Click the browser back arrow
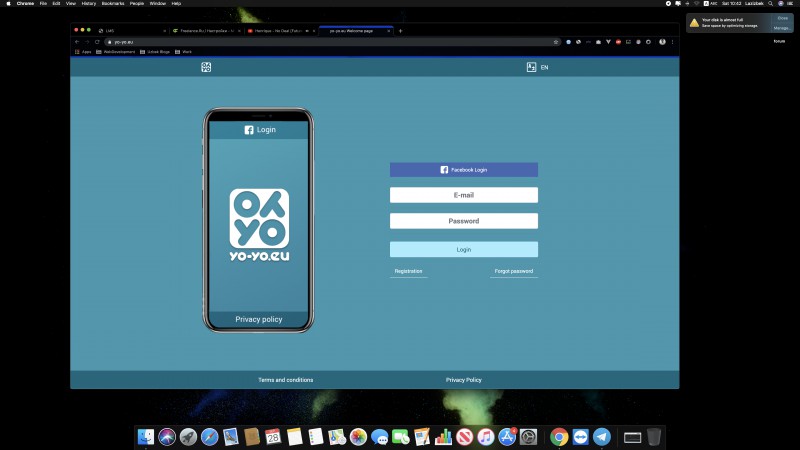Screen dimensions: 800x450 [77, 42]
